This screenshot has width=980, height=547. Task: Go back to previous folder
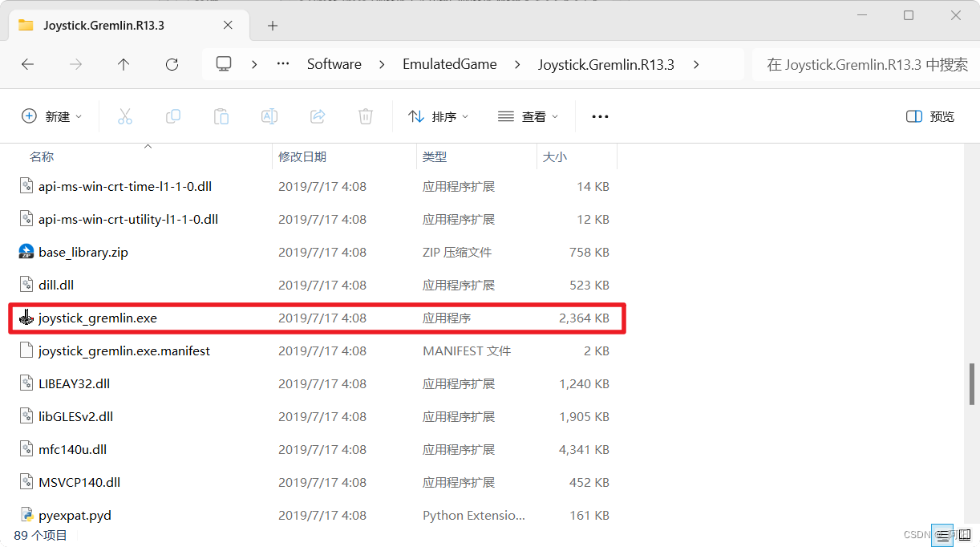pyautogui.click(x=28, y=64)
